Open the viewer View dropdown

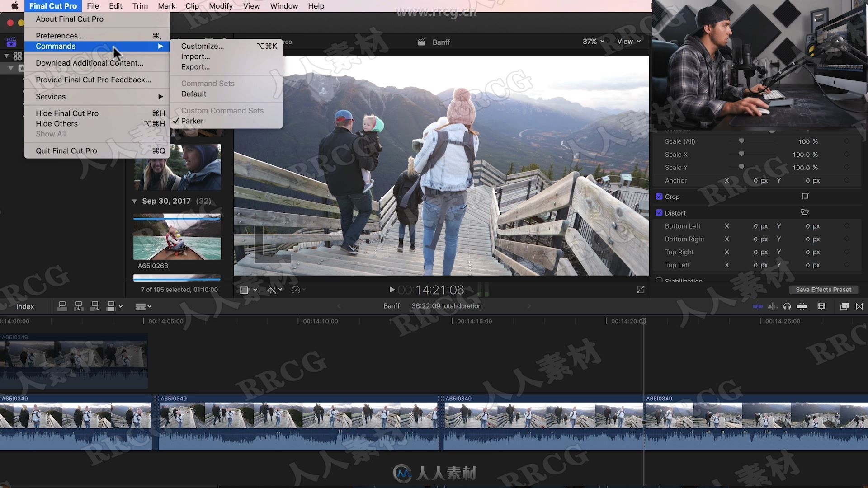click(629, 41)
